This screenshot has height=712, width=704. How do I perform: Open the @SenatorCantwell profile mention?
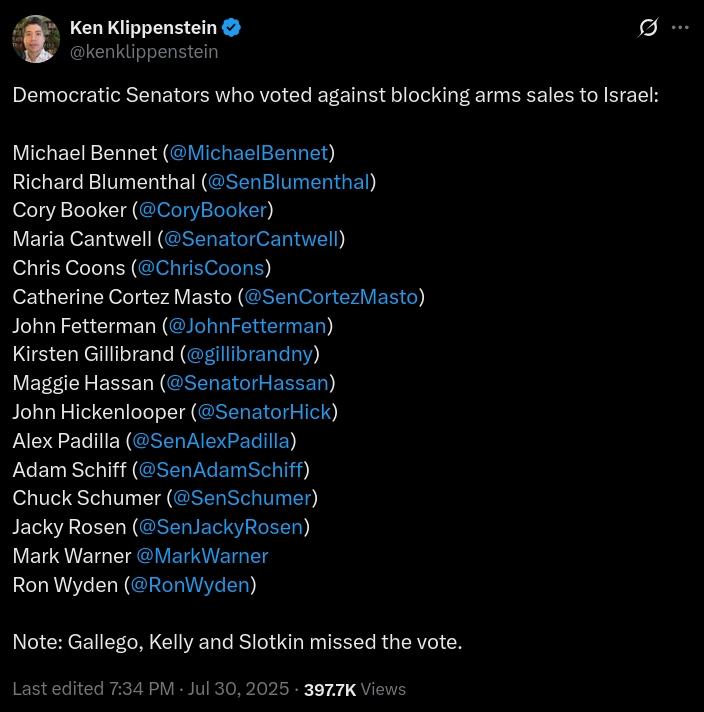click(x=251, y=239)
